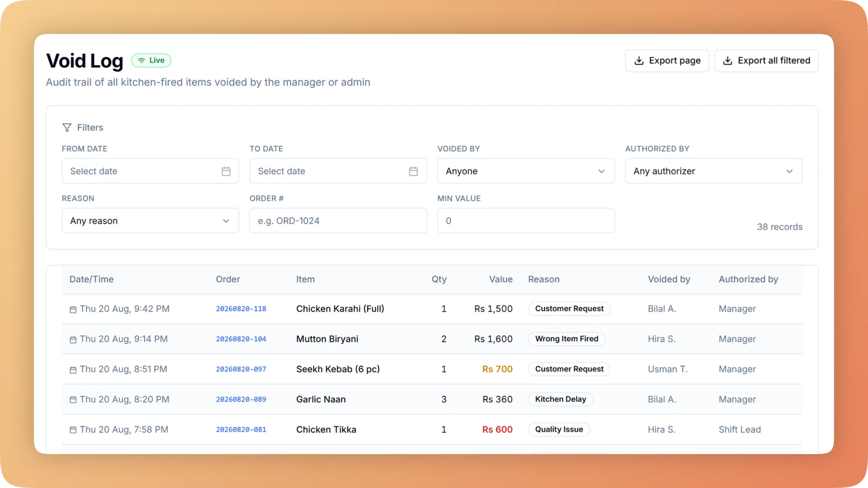Focus the To Date input field
Screen dimensions: 868x488
[338, 171]
